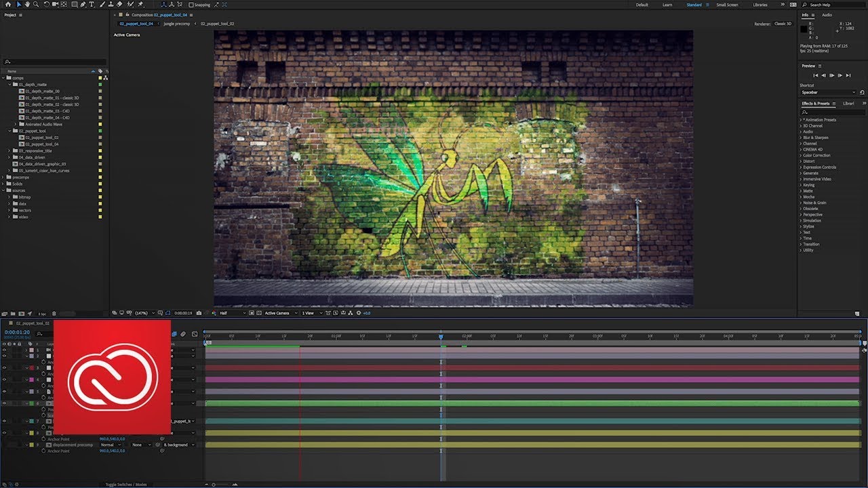The width and height of the screenshot is (868, 488).
Task: Select the Pan Behind anchor point tool
Action: pyautogui.click(x=64, y=4)
